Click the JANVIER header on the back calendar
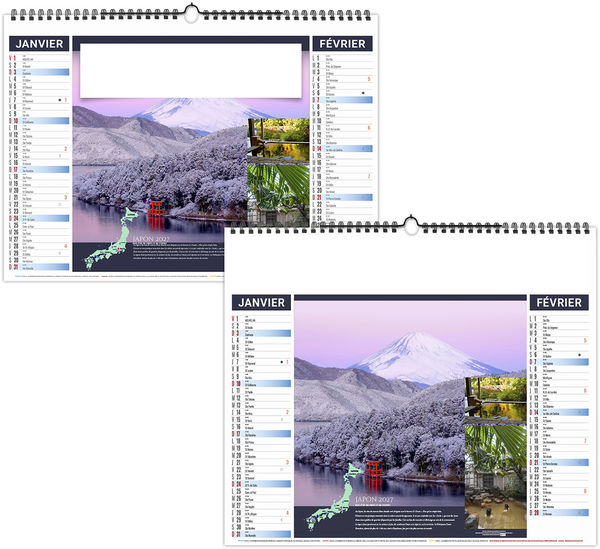600x549 pixels. point(39,44)
